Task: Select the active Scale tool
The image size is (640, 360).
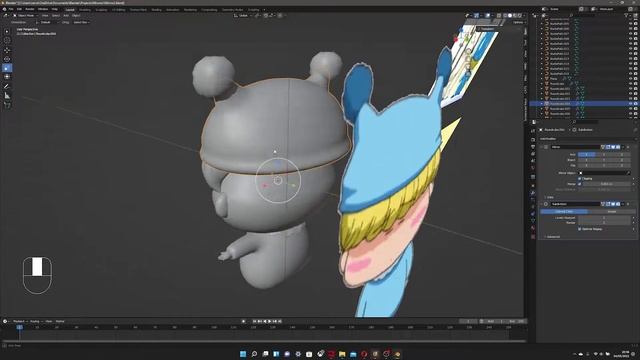Action: (7, 68)
